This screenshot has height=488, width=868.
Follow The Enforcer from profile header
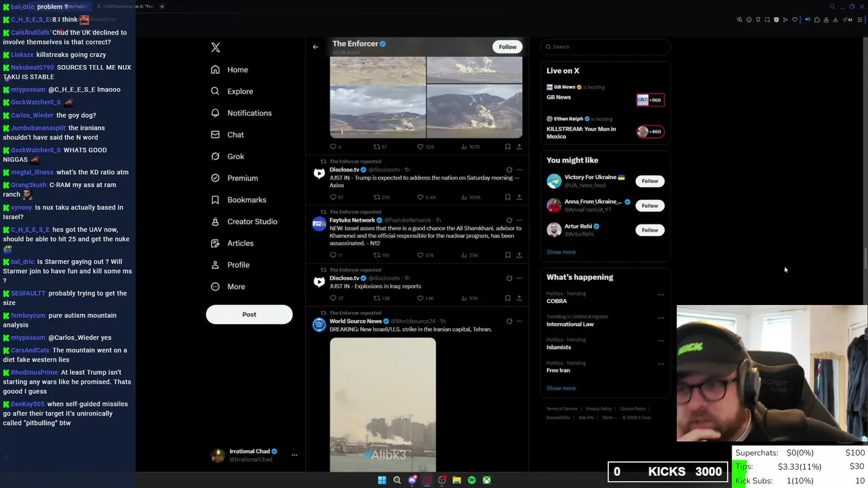point(507,47)
